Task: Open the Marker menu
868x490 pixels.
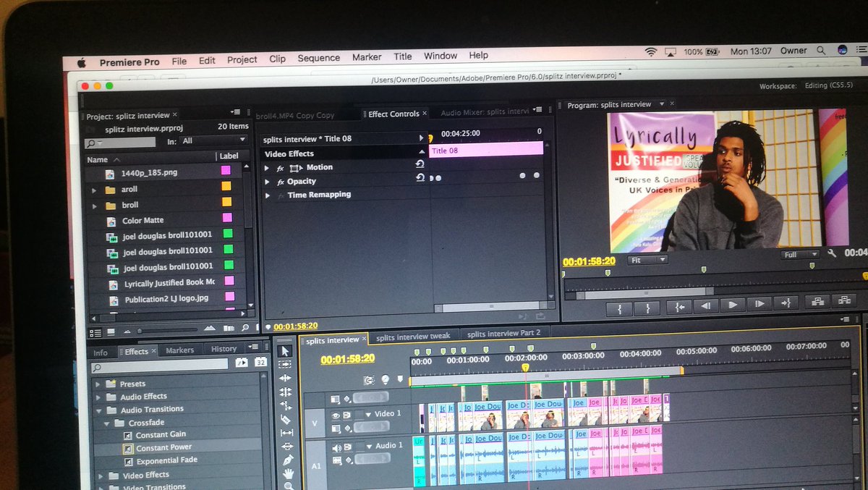Action: 367,57
